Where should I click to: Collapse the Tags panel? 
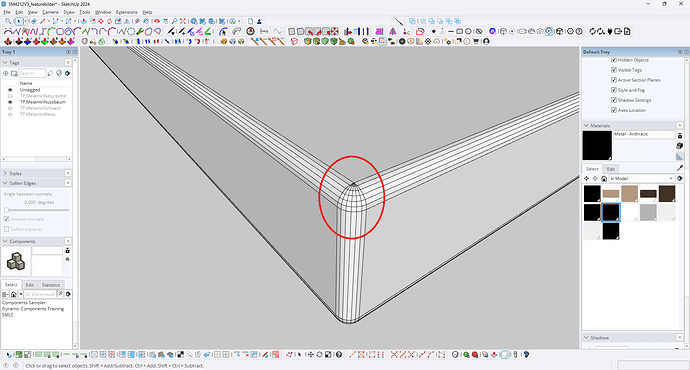(x=5, y=62)
